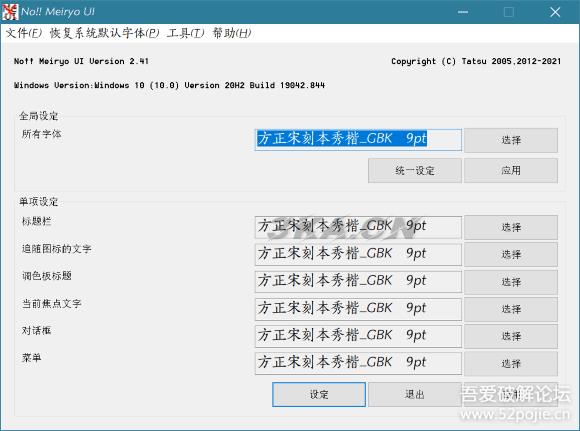Minimize the No!! Meiryo UI window
Viewport: 580px width, 431px height.
[x=463, y=12]
